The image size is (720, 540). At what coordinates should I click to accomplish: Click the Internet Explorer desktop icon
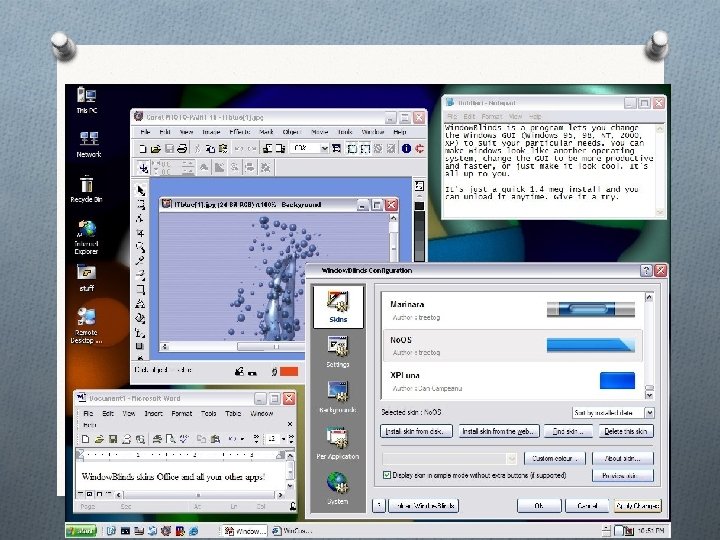86,237
